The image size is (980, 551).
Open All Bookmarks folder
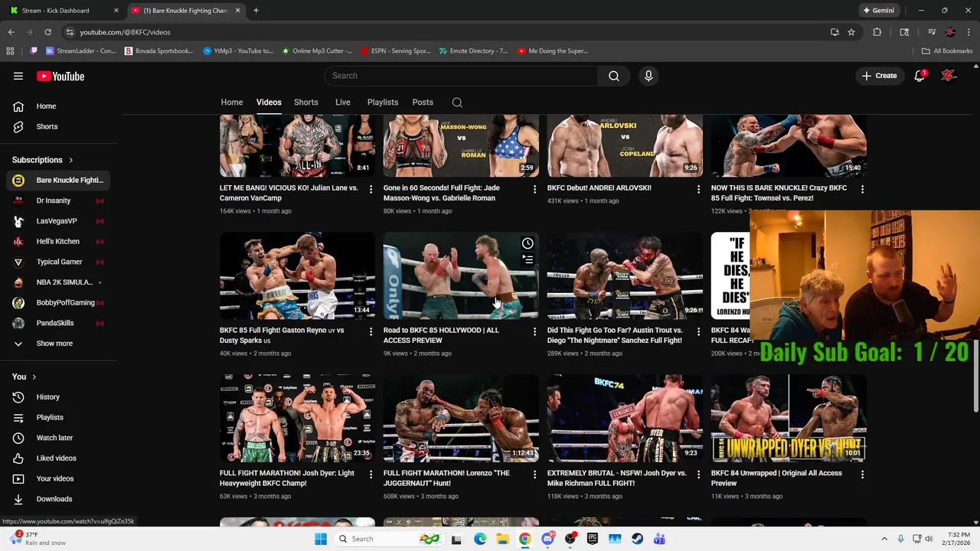pos(947,51)
